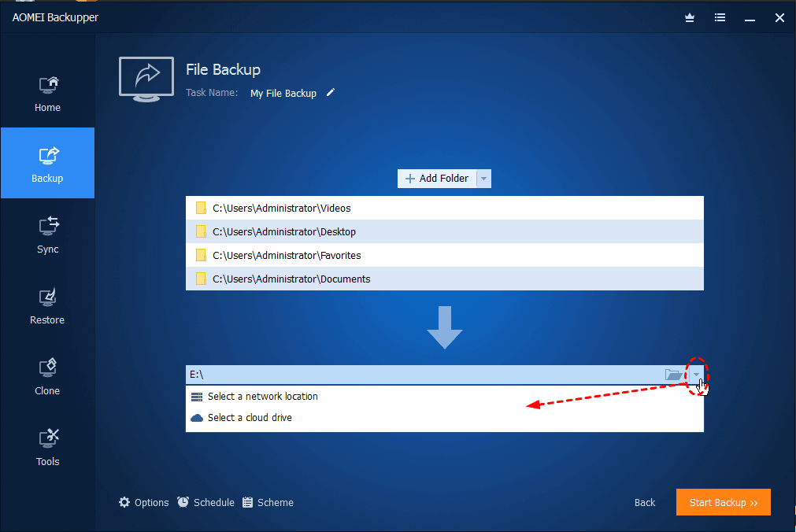This screenshot has width=796, height=532.
Task: Choose Select a network location
Action: (x=262, y=397)
